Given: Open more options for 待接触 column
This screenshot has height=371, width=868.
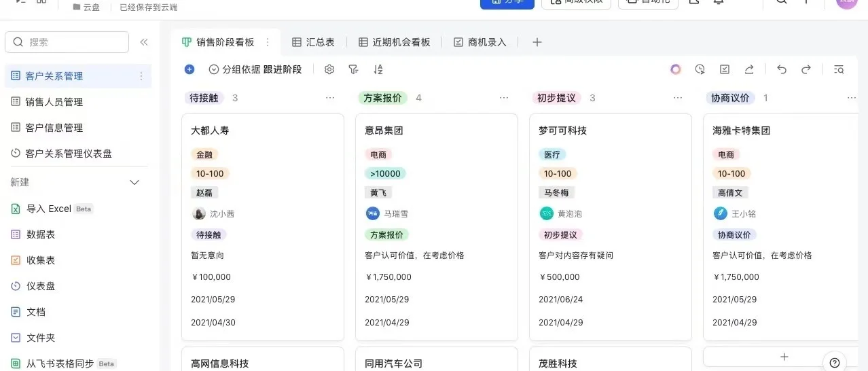Looking at the screenshot, I should (330, 98).
